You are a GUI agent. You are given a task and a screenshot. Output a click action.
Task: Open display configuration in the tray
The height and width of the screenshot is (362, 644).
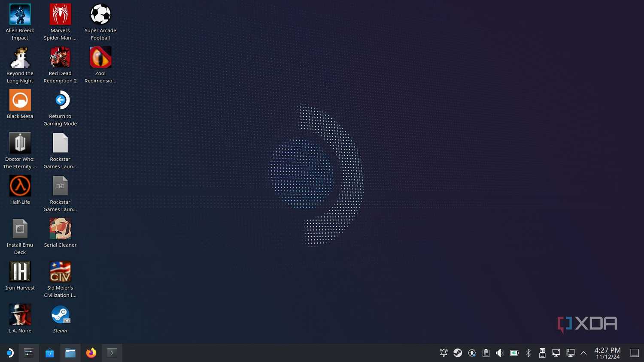coord(556,353)
